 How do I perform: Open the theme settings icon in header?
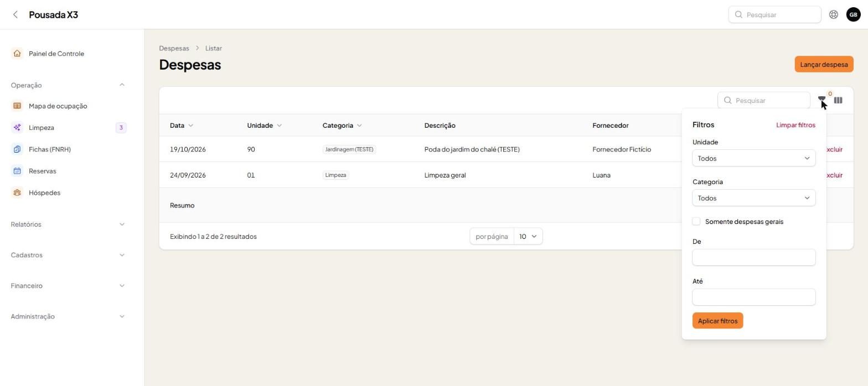[833, 14]
